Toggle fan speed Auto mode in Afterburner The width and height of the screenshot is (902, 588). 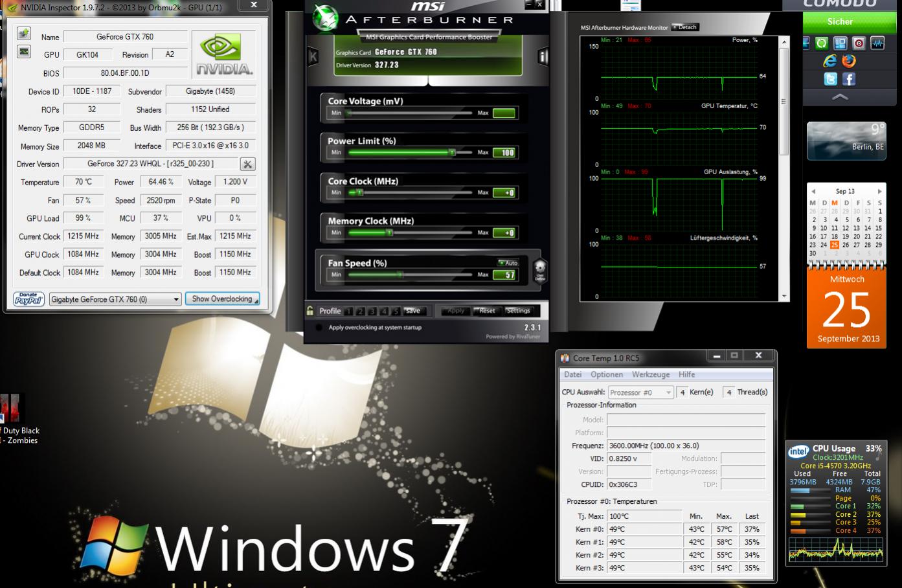point(508,263)
